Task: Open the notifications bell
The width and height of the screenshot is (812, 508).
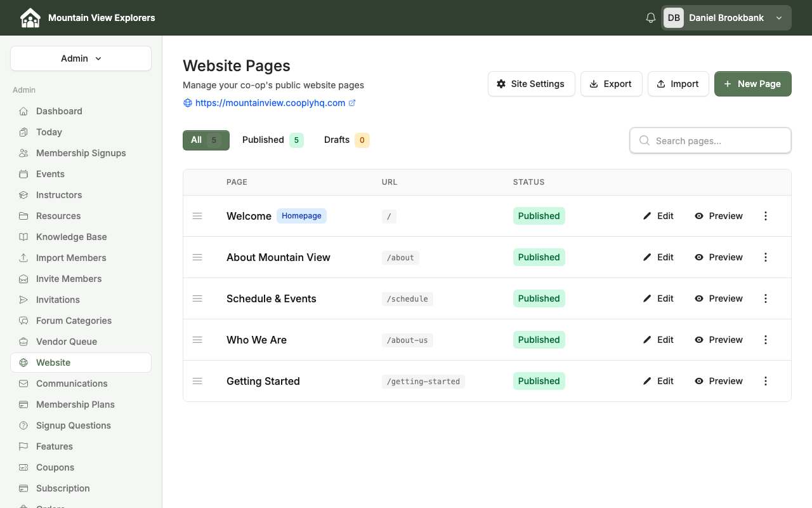Action: point(651,18)
